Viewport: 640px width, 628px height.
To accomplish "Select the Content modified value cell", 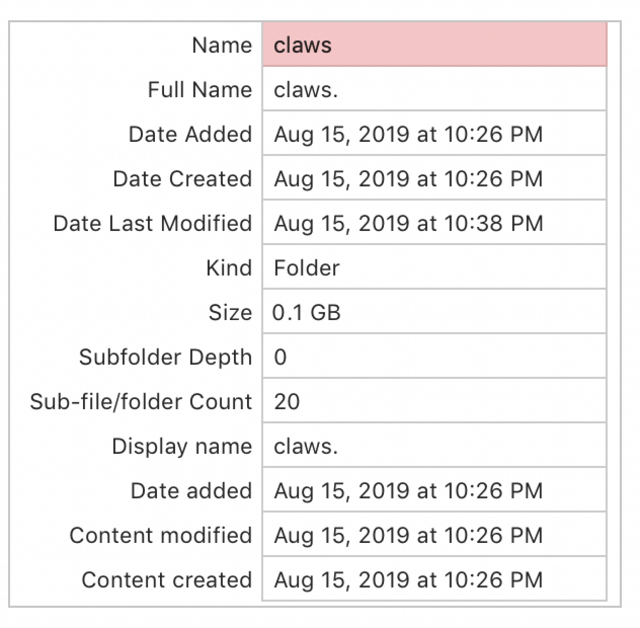I will (435, 535).
